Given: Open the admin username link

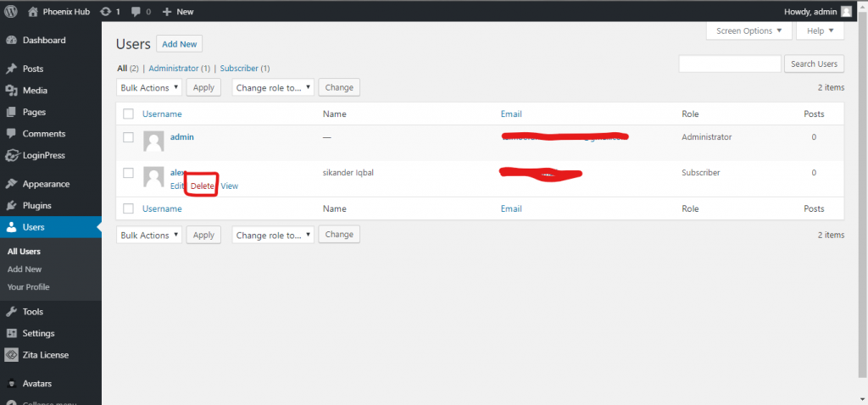Looking at the screenshot, I should tap(181, 136).
